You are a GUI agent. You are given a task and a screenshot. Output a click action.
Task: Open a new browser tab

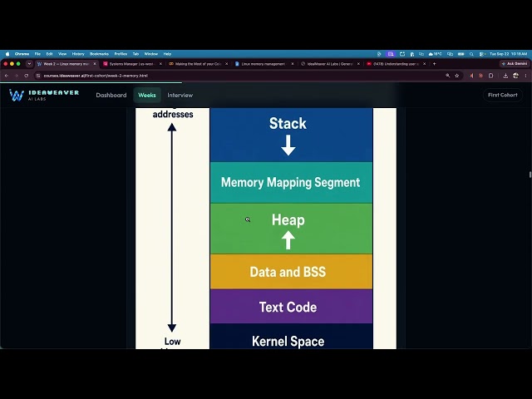(434, 64)
